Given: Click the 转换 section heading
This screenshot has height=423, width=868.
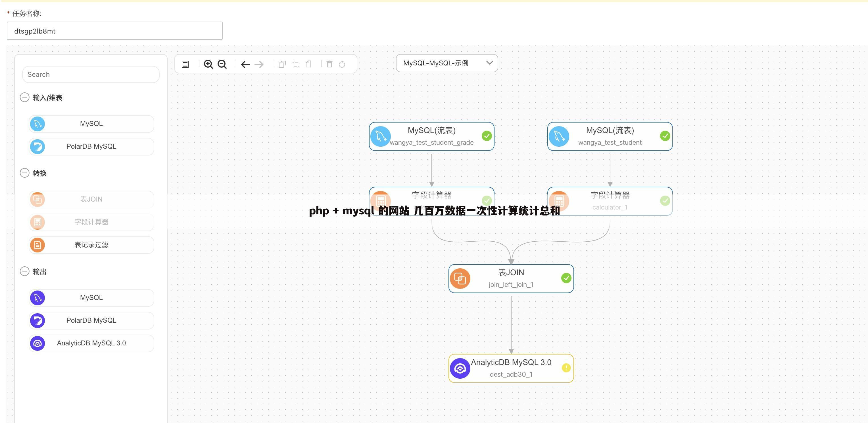Looking at the screenshot, I should [40, 173].
